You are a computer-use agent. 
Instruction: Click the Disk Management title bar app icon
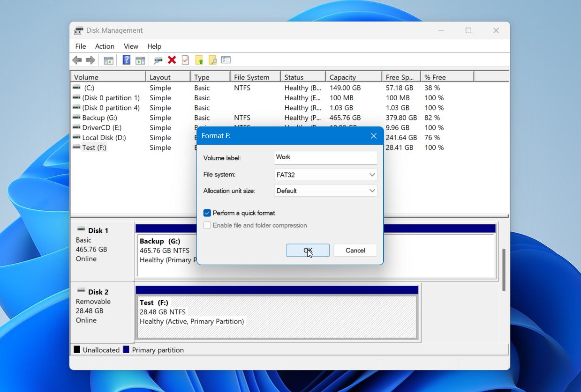coord(79,30)
